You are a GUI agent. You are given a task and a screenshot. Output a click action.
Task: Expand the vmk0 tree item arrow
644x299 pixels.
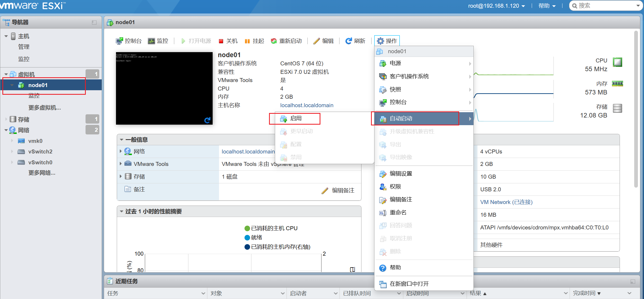[x=12, y=141]
